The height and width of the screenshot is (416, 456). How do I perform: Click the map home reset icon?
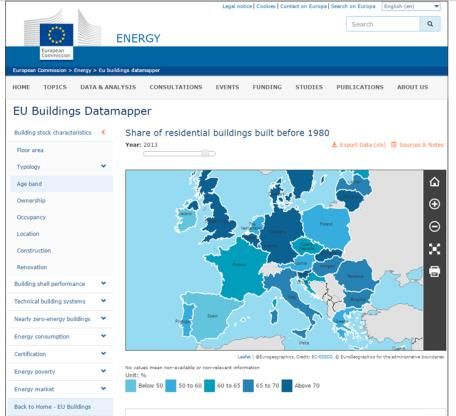434,182
